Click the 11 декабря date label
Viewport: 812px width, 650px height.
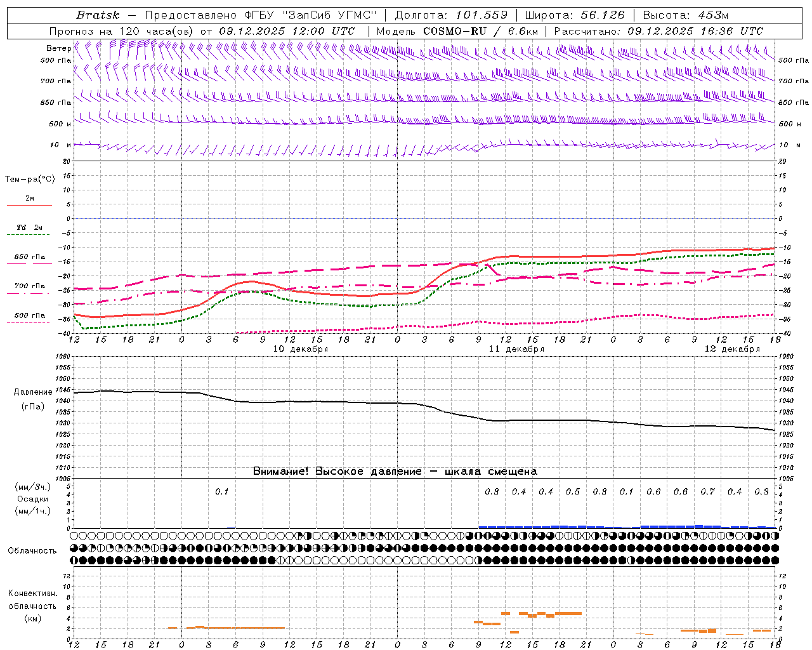[516, 348]
